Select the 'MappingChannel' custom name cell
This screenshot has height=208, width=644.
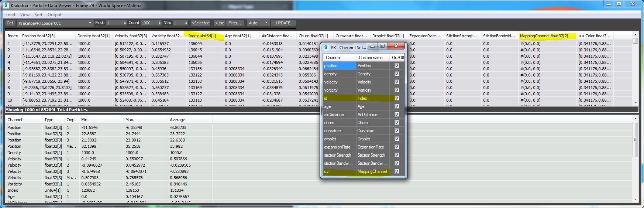click(x=373, y=171)
